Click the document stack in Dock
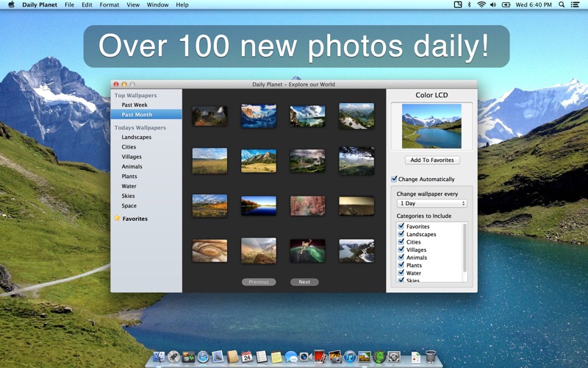Viewport: 588px width, 368px height. 415,356
